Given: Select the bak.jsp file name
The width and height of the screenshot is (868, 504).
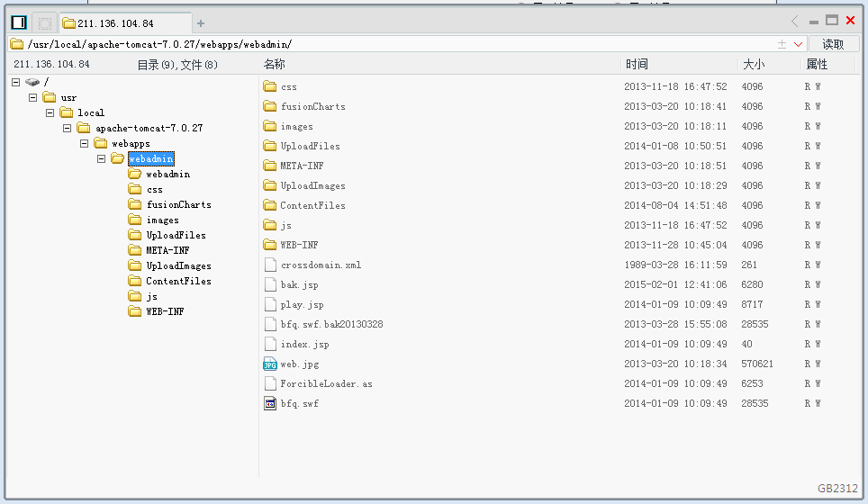Looking at the screenshot, I should (299, 284).
